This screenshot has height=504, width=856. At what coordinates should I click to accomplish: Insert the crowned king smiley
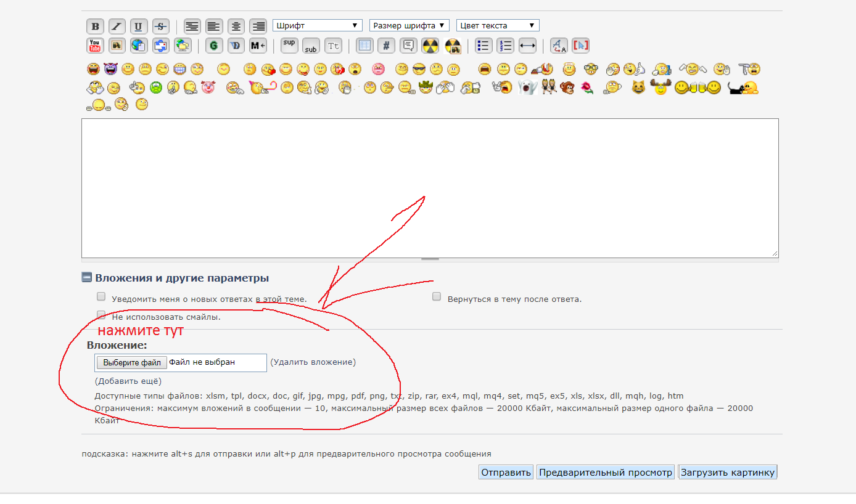tap(427, 88)
